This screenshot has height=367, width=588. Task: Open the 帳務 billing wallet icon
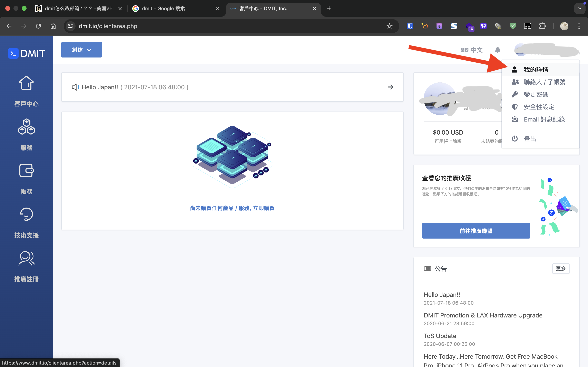[26, 171]
